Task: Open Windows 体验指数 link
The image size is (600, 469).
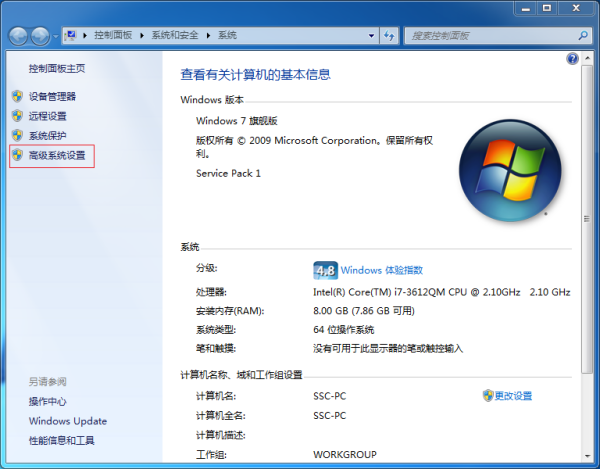Action: 382,270
